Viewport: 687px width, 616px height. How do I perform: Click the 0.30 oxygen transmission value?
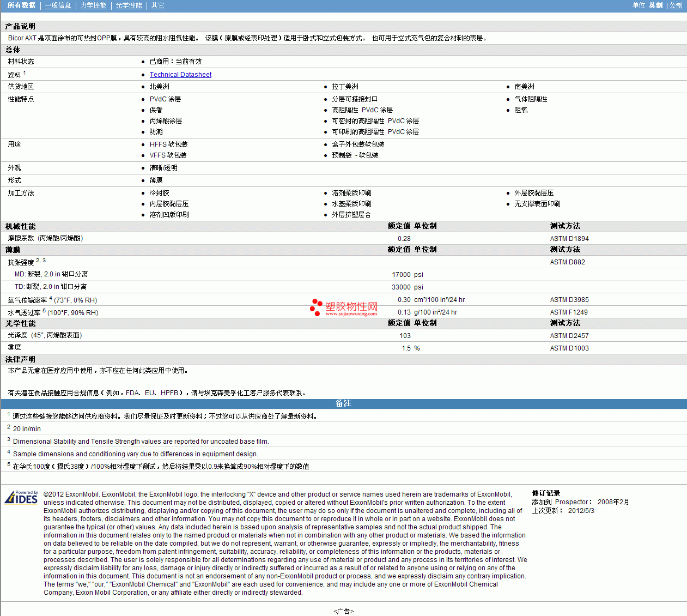(x=404, y=300)
